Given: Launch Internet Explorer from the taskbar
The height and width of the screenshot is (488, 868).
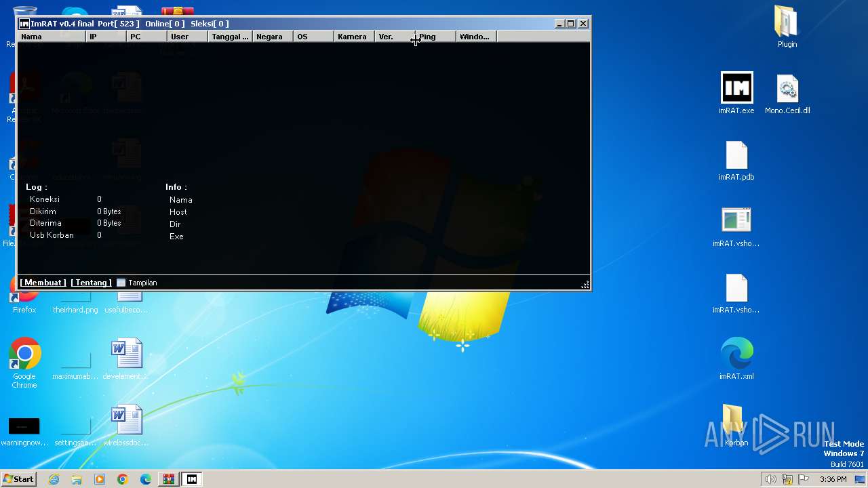Looking at the screenshot, I should (54, 479).
